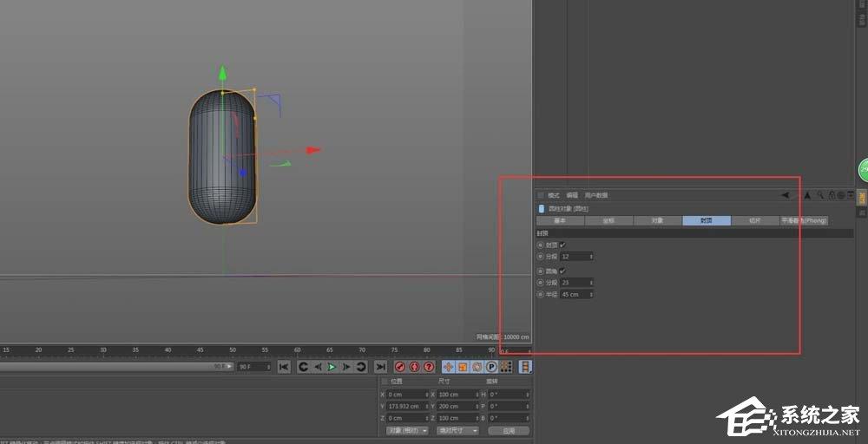Open the 模式 menu in attribute manager
This screenshot has width=868, height=444.
(x=554, y=195)
